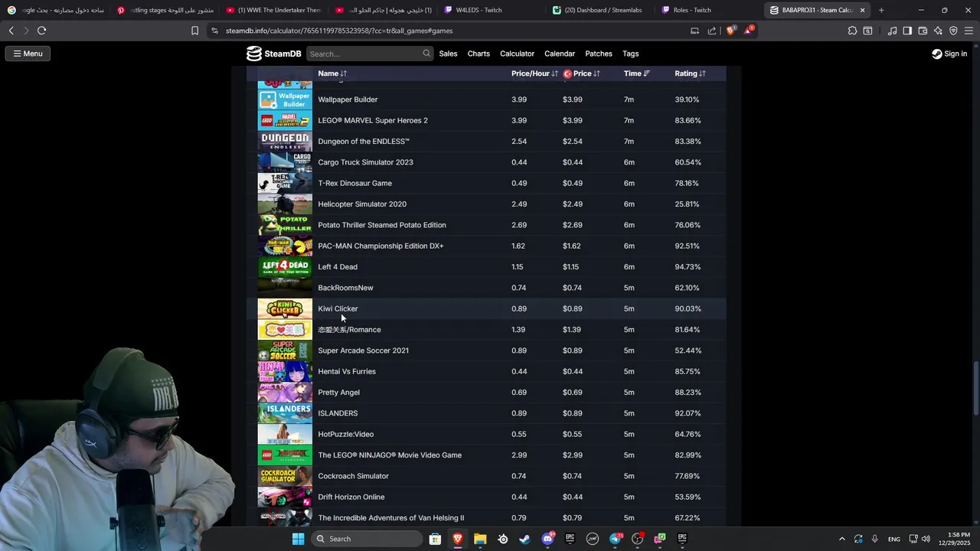The image size is (980, 551).
Task: Open Calendar in SteamDB navigation
Action: (560, 54)
